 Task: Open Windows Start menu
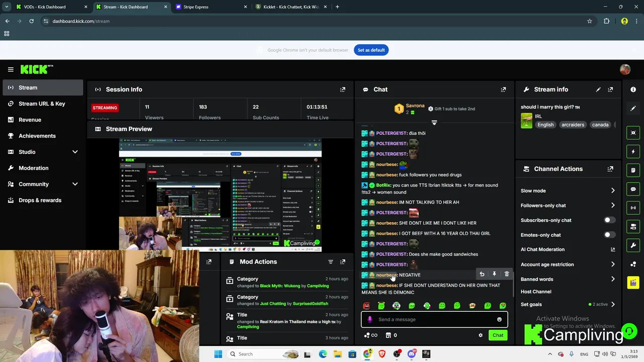tap(218, 354)
